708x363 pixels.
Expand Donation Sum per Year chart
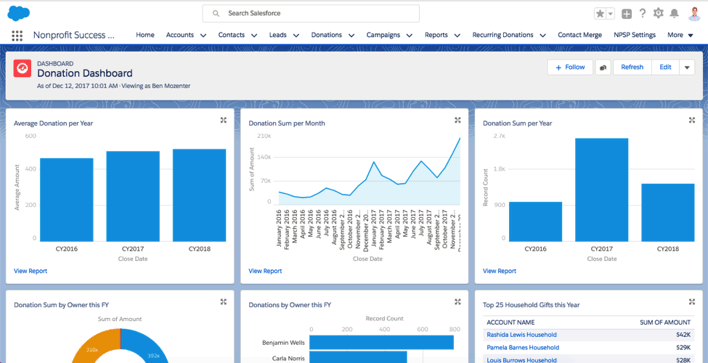(x=692, y=120)
